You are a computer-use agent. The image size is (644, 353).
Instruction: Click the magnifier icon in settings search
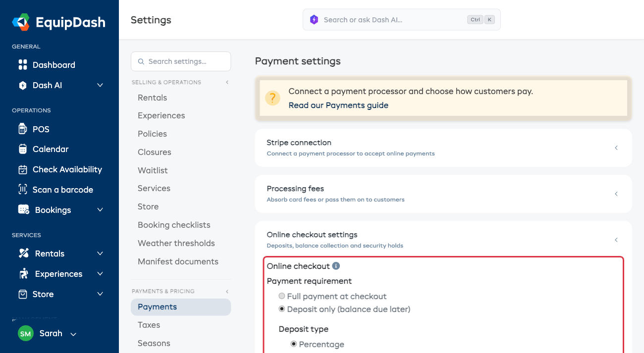coord(141,62)
